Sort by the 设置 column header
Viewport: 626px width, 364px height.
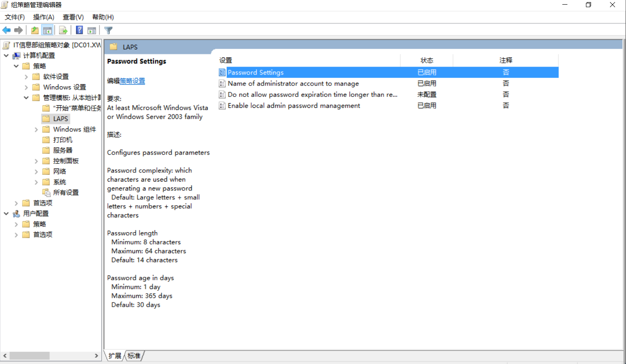pos(309,60)
